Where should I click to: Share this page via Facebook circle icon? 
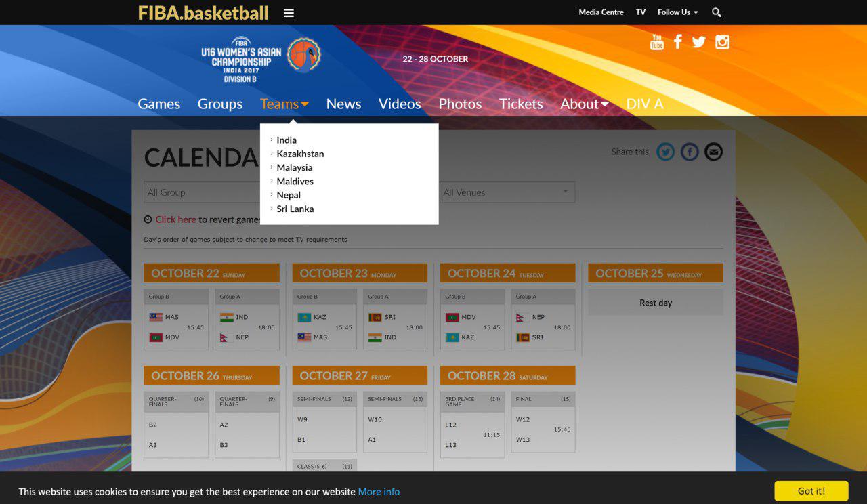(x=690, y=152)
